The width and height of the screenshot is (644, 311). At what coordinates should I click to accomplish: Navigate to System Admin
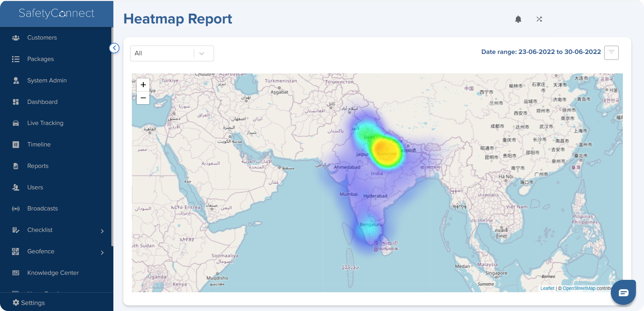point(47,81)
